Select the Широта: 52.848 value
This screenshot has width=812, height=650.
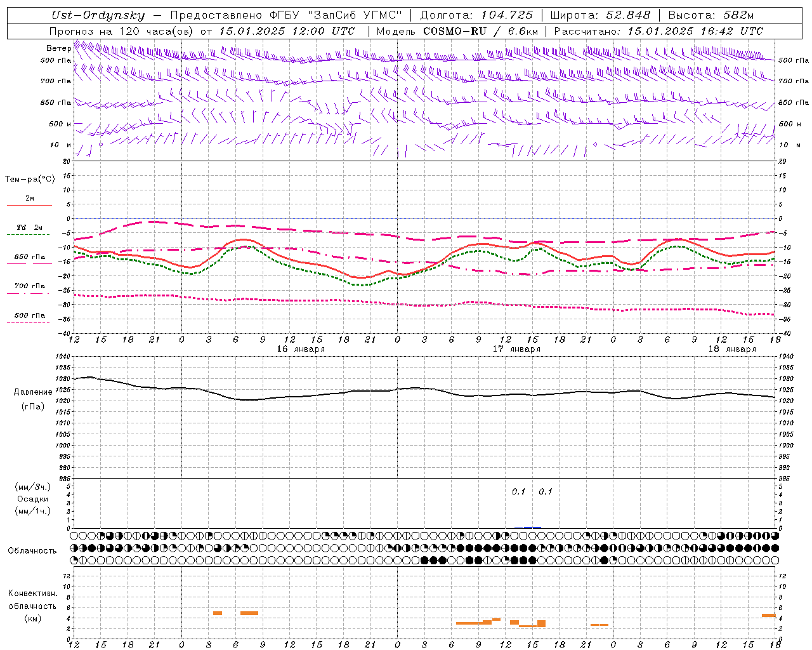click(x=600, y=15)
